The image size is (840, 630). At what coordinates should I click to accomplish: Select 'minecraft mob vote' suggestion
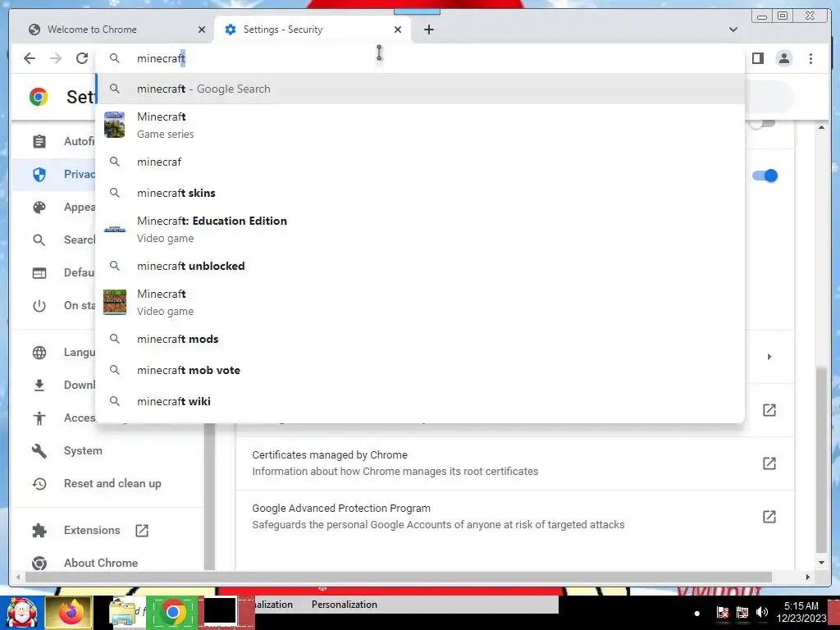click(420, 370)
